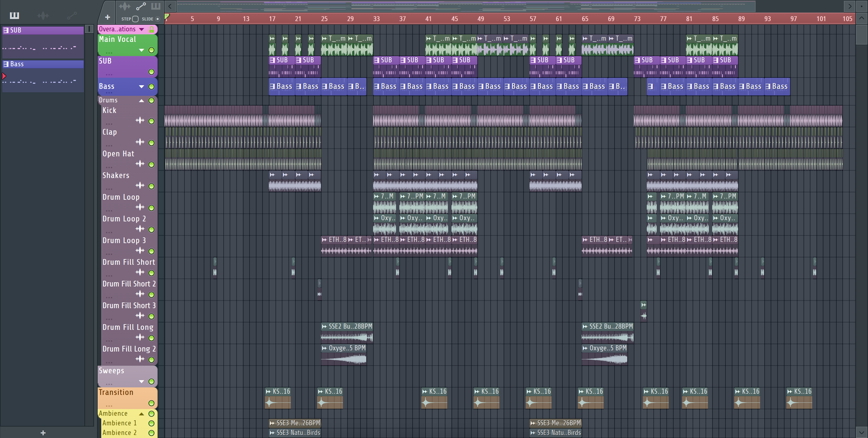Click the waveform icon on Drum Fill Short 3 track
868x438 pixels.
pyautogui.click(x=140, y=315)
